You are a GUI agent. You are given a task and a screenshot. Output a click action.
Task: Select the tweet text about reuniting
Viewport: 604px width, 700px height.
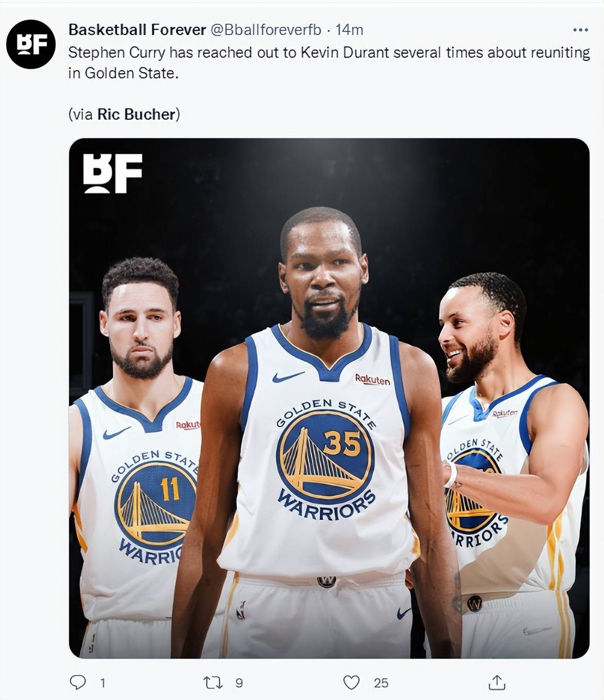(x=329, y=63)
